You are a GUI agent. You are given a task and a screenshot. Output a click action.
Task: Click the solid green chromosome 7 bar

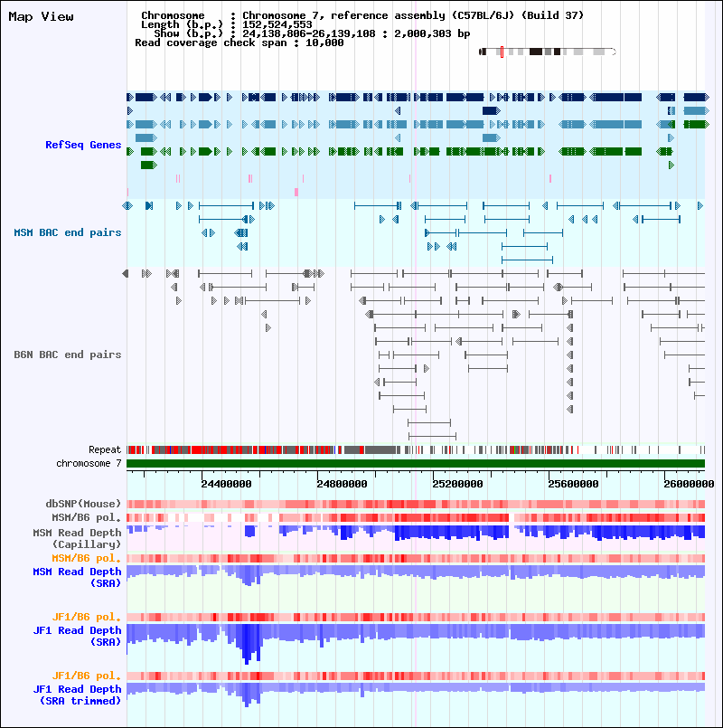coord(416,463)
